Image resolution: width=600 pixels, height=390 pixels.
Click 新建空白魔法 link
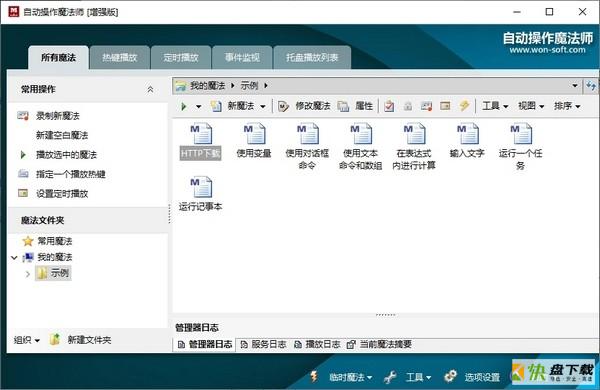(62, 135)
